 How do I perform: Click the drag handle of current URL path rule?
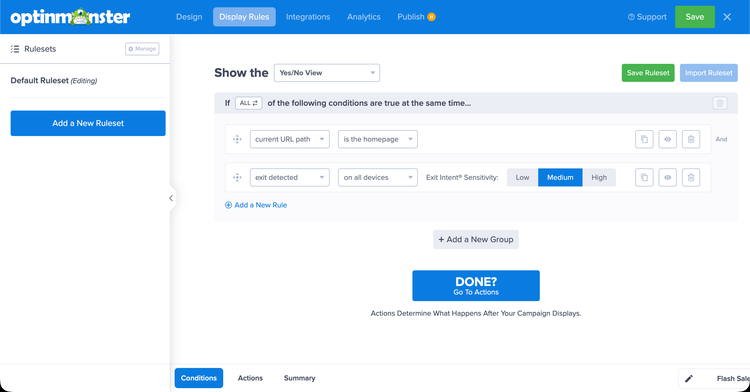tap(237, 139)
